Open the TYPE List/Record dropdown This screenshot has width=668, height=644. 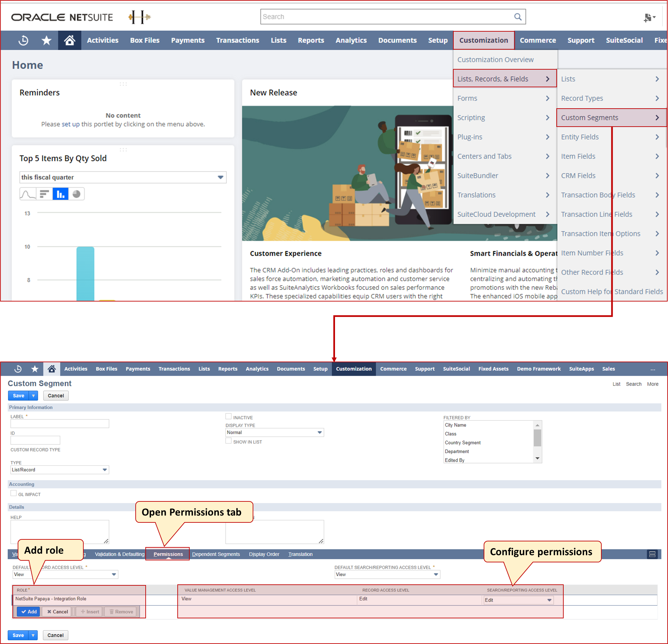pyautogui.click(x=104, y=470)
